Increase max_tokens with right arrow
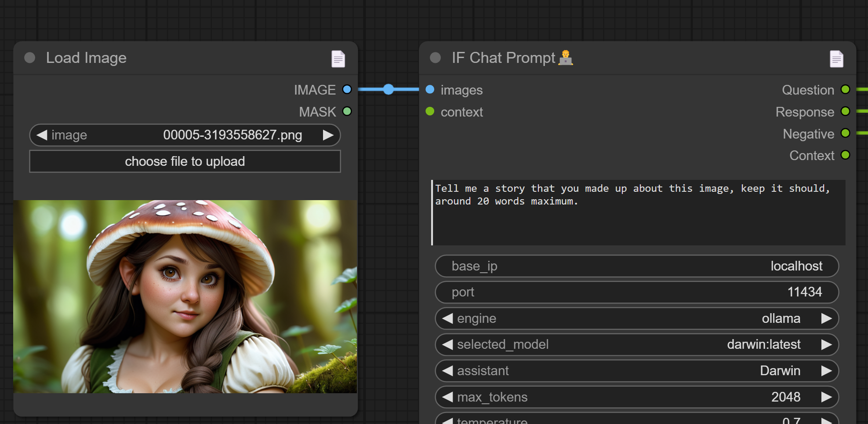Image resolution: width=868 pixels, height=424 pixels. [x=826, y=397]
